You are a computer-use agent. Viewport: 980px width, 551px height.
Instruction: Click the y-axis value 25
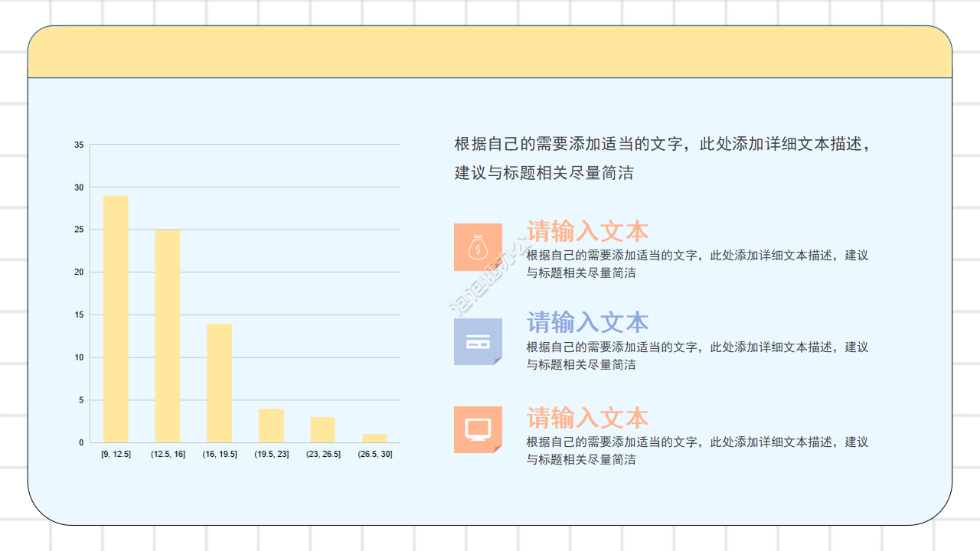click(x=79, y=230)
